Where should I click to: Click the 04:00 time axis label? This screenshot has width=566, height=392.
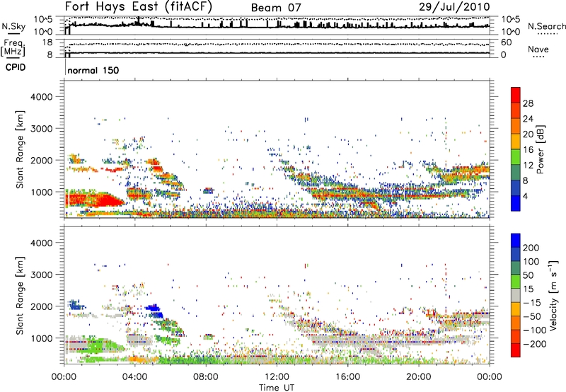[135, 377]
